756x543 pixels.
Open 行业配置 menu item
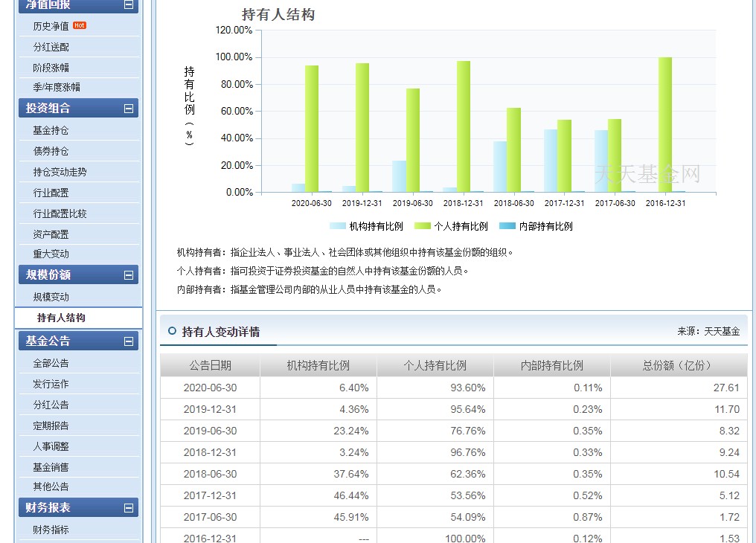click(51, 193)
